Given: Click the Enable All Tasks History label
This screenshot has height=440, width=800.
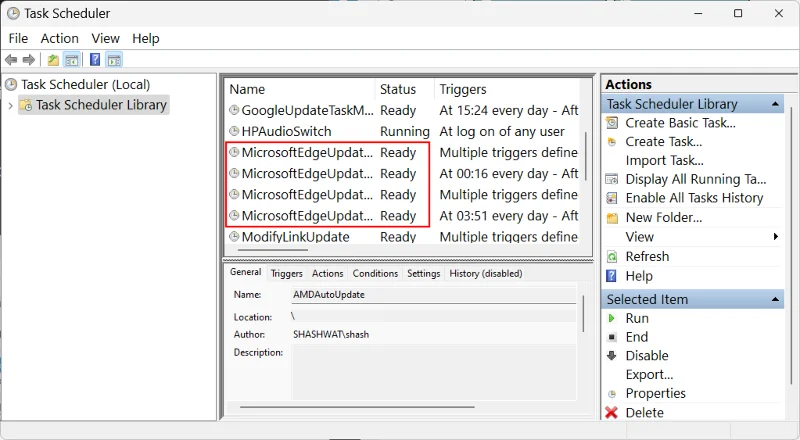Looking at the screenshot, I should point(694,198).
